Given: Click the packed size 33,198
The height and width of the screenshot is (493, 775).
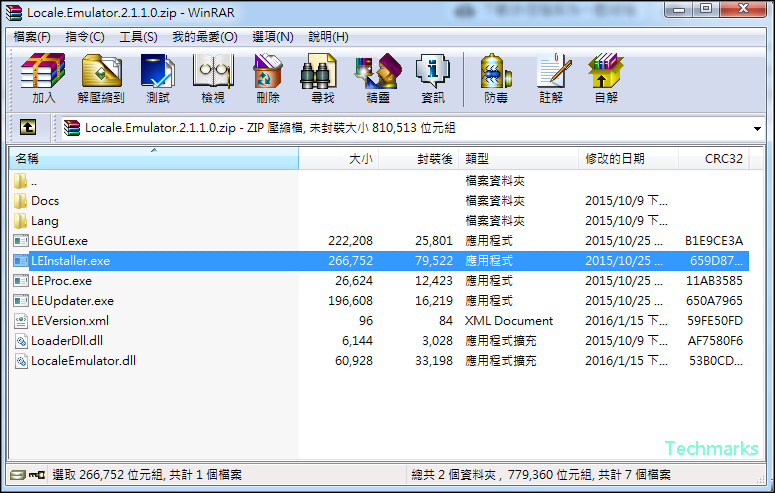Looking at the screenshot, I should (x=434, y=361).
